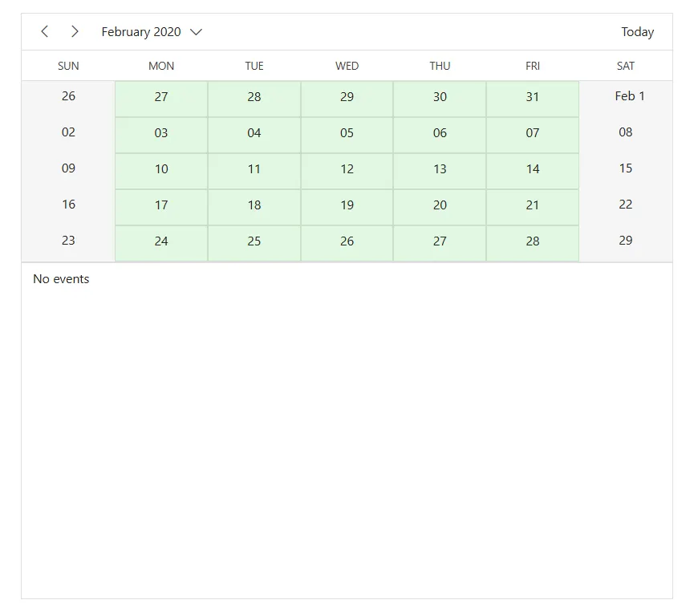Select date 11 on Tuesday
The height and width of the screenshot is (616, 698).
(x=254, y=171)
